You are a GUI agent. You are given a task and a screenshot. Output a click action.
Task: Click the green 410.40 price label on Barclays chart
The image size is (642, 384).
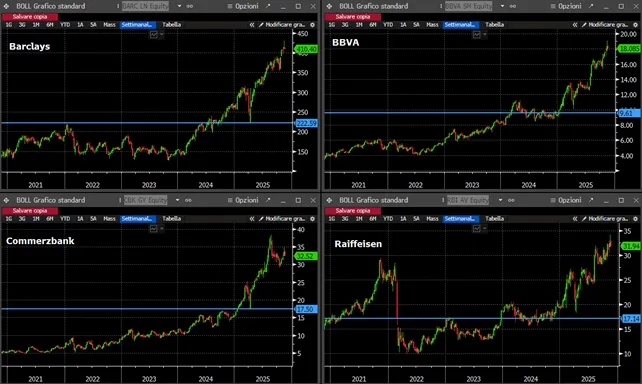(306, 49)
